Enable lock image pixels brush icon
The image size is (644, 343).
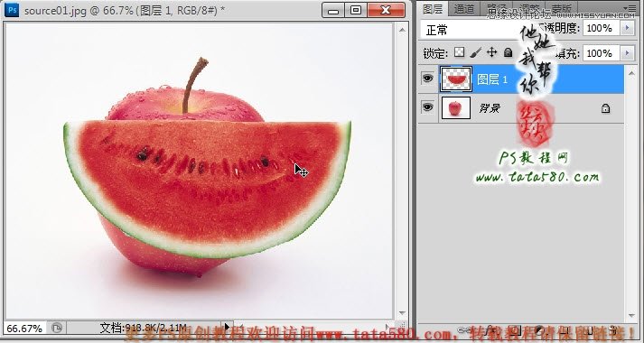(x=476, y=52)
